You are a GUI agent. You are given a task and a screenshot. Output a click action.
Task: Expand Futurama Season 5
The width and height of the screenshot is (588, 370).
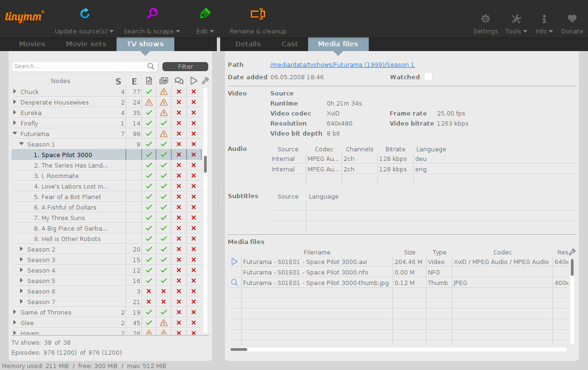point(21,281)
